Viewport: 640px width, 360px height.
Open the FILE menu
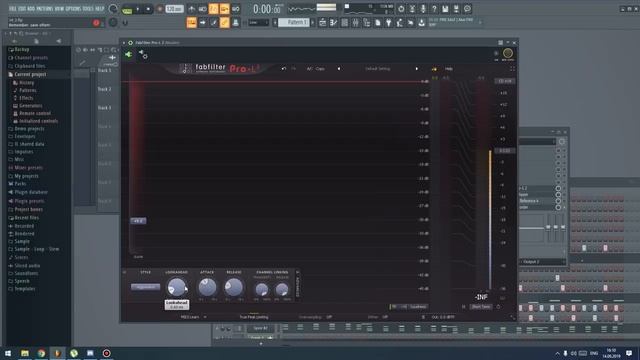pos(12,9)
